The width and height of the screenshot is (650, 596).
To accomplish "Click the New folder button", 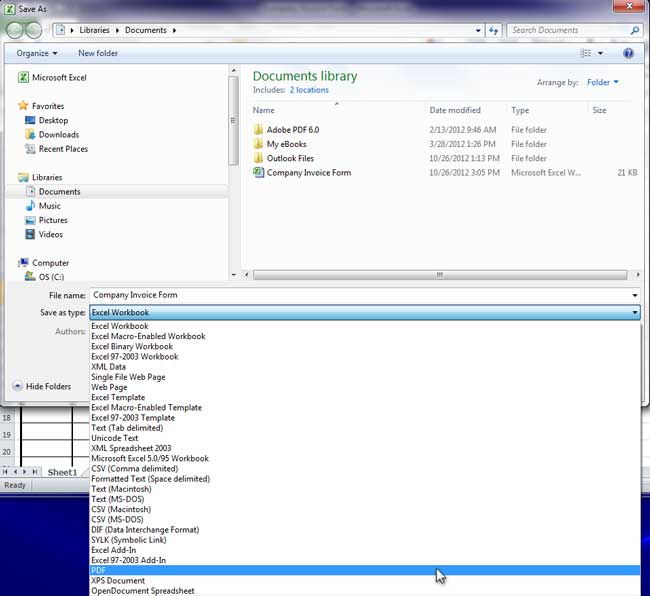I will [x=98, y=53].
